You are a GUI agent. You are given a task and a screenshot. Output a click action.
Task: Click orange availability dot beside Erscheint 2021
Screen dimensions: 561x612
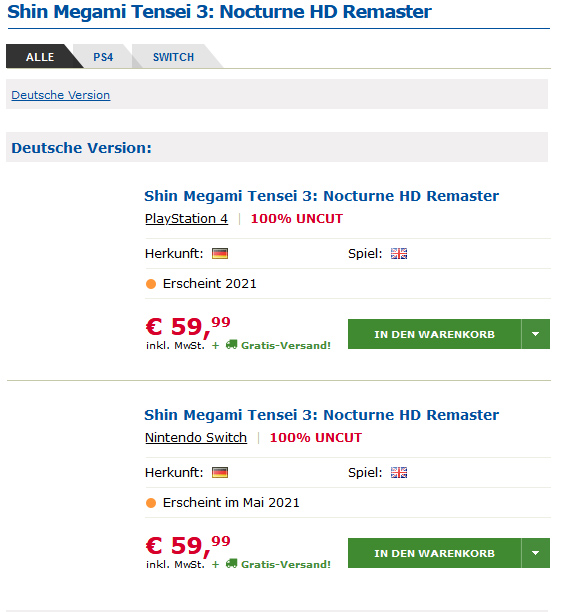(151, 284)
